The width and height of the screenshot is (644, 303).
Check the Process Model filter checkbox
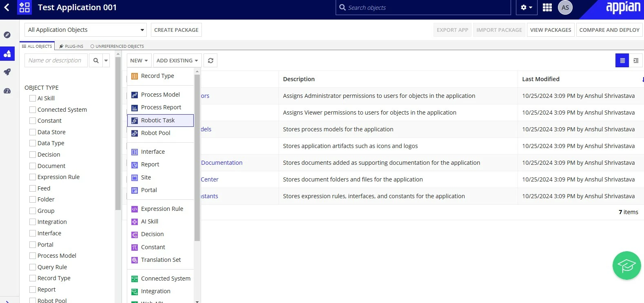pyautogui.click(x=33, y=256)
